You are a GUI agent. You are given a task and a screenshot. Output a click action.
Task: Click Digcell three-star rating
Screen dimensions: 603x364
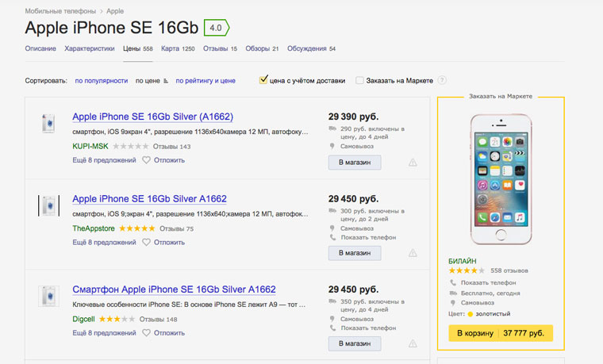(x=117, y=319)
